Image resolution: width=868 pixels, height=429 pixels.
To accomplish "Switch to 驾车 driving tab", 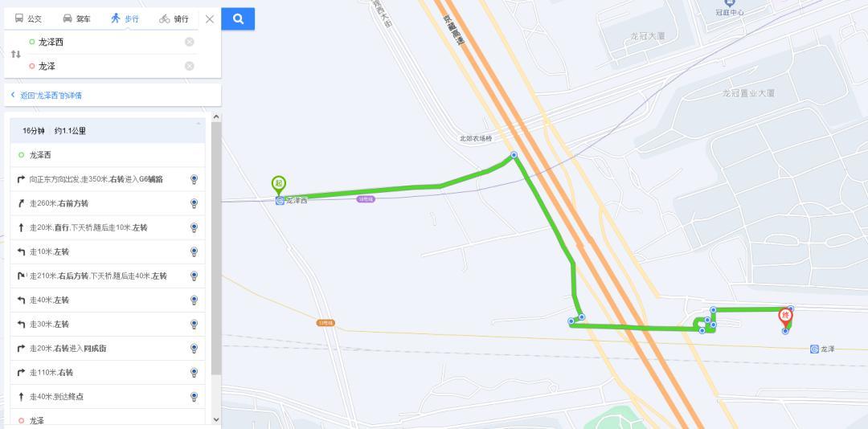I will [x=76, y=18].
